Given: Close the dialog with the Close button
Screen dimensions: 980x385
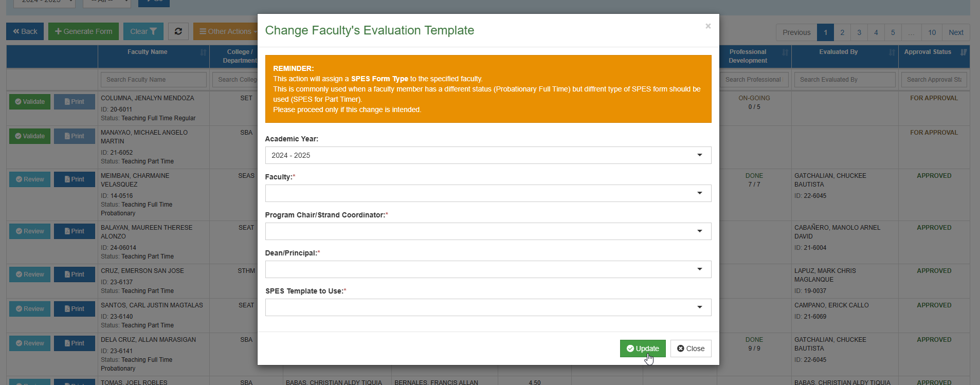Looking at the screenshot, I should pyautogui.click(x=691, y=349).
